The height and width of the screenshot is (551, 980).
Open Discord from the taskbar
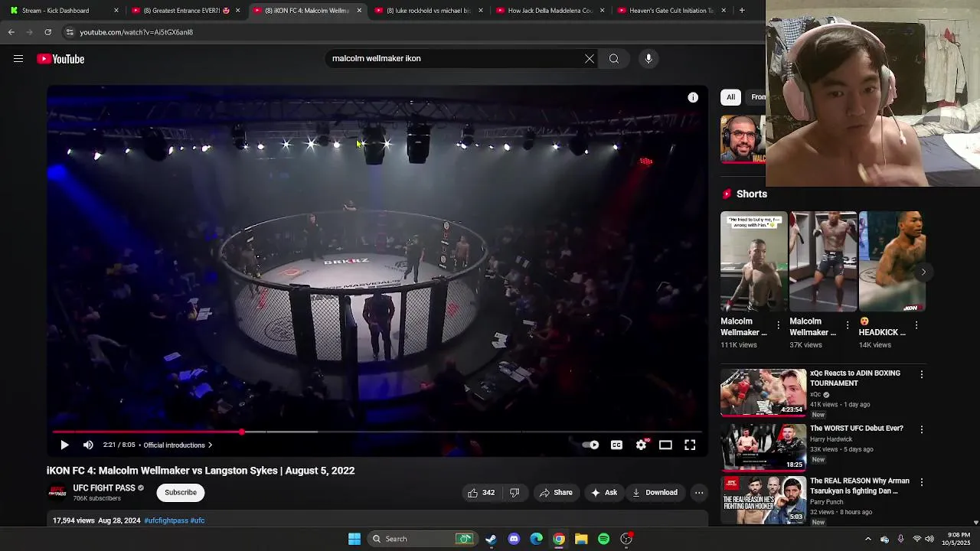coord(514,539)
